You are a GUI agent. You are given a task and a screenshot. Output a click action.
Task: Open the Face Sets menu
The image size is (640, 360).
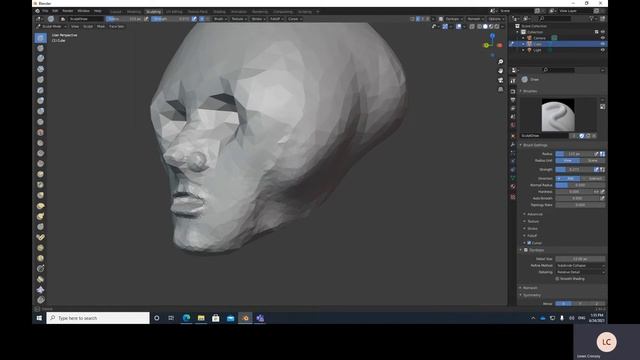pyautogui.click(x=116, y=27)
